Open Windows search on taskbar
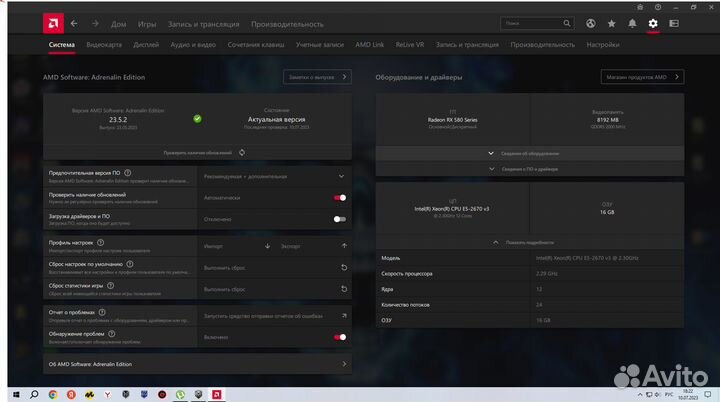The image size is (720, 402). pos(34,395)
